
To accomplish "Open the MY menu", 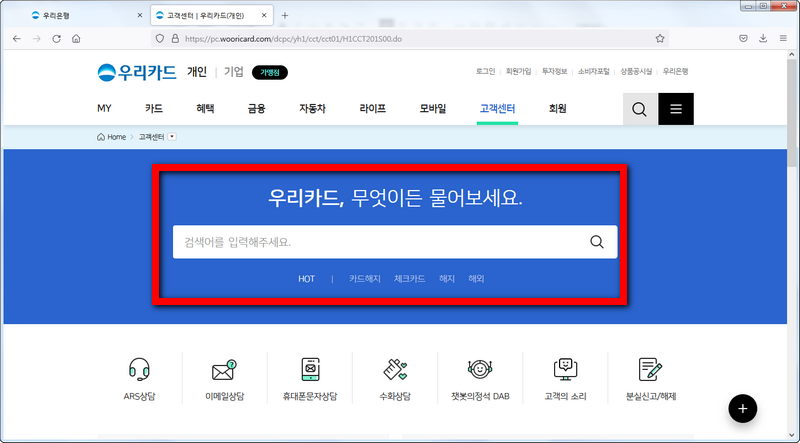I will 104,108.
